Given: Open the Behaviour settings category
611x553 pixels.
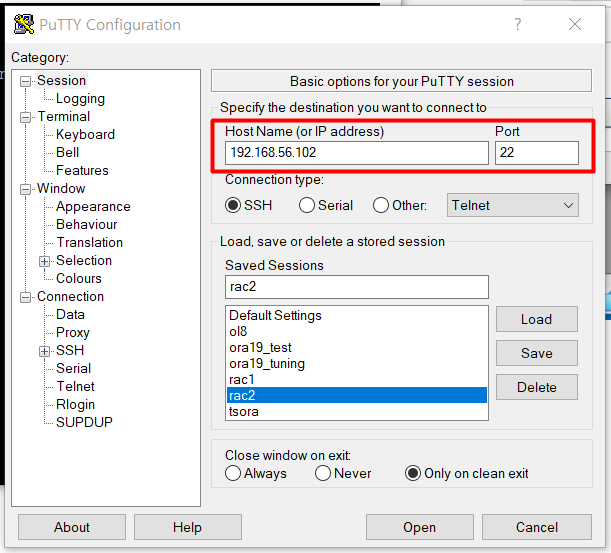Looking at the screenshot, I should (x=87, y=224).
